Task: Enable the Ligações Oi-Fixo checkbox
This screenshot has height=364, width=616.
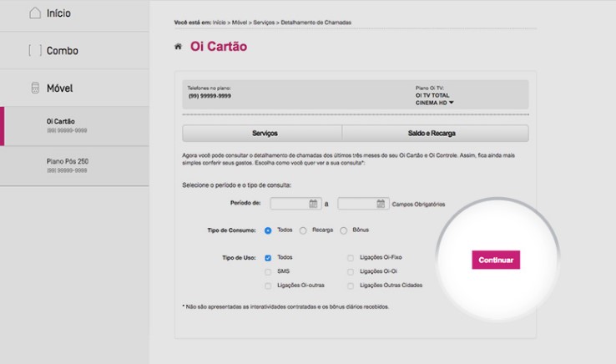Action: (351, 258)
